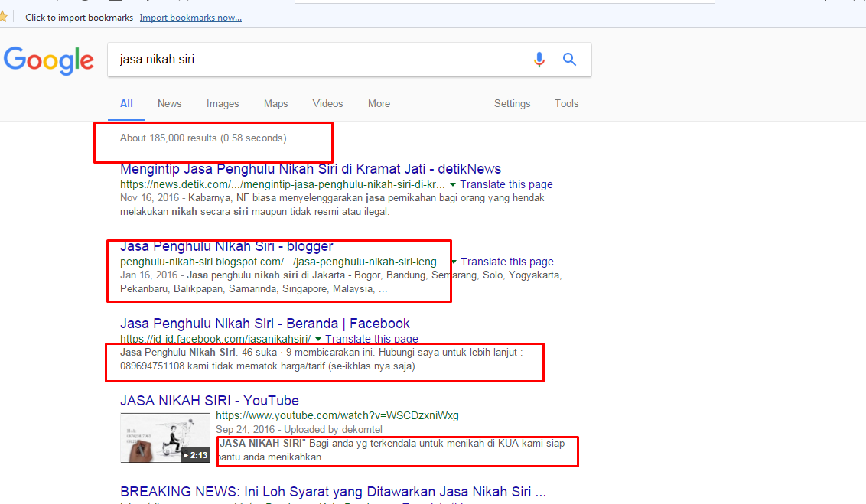The width and height of the screenshot is (866, 504).
Task: Open JASA NIKAH SIRI - YouTube result
Action: point(210,401)
